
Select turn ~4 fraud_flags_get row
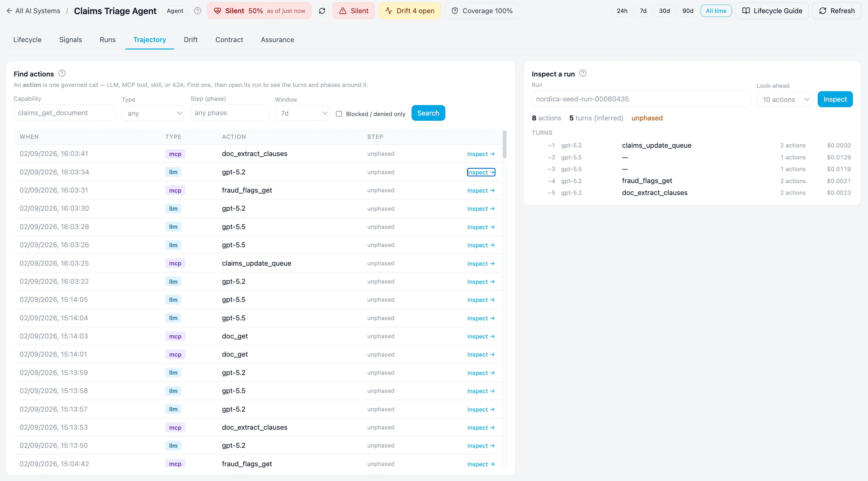coord(692,181)
